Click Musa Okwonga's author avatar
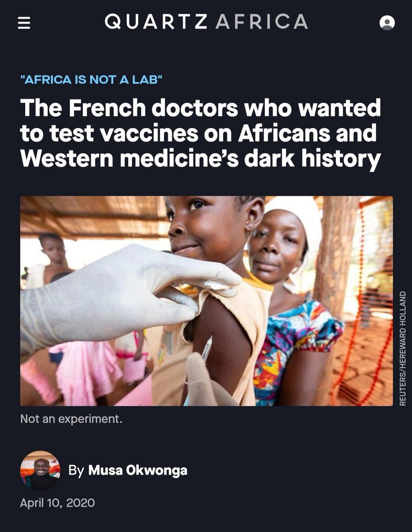412x532 pixels. 40,470
